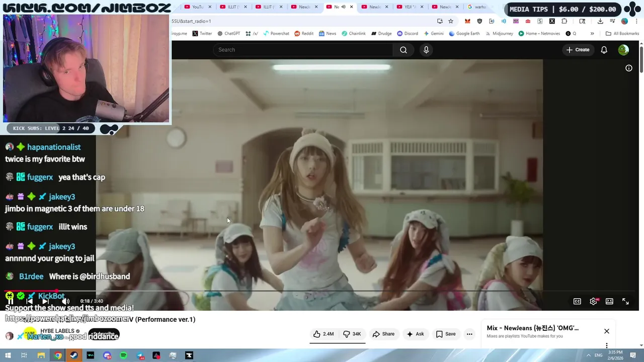This screenshot has width=644, height=362.
Task: Open the Extensions puzzle menu
Action: [564, 21]
